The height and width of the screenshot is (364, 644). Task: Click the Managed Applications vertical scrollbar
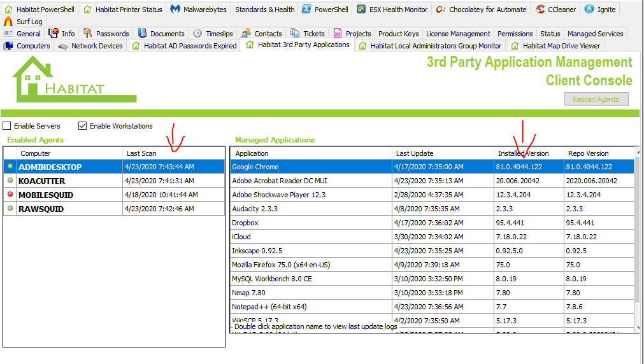637,242
